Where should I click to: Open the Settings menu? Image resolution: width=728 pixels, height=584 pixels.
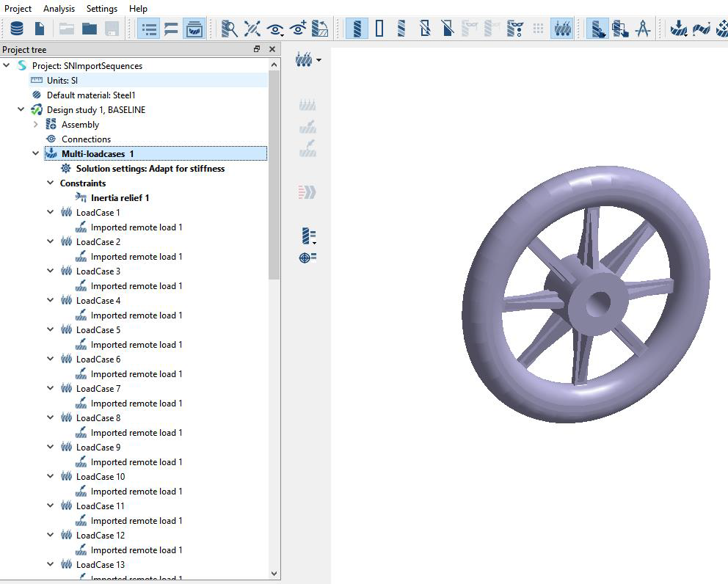coord(101,8)
